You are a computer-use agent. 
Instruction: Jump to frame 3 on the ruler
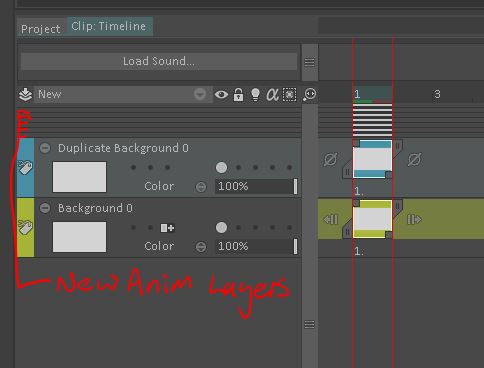point(437,94)
